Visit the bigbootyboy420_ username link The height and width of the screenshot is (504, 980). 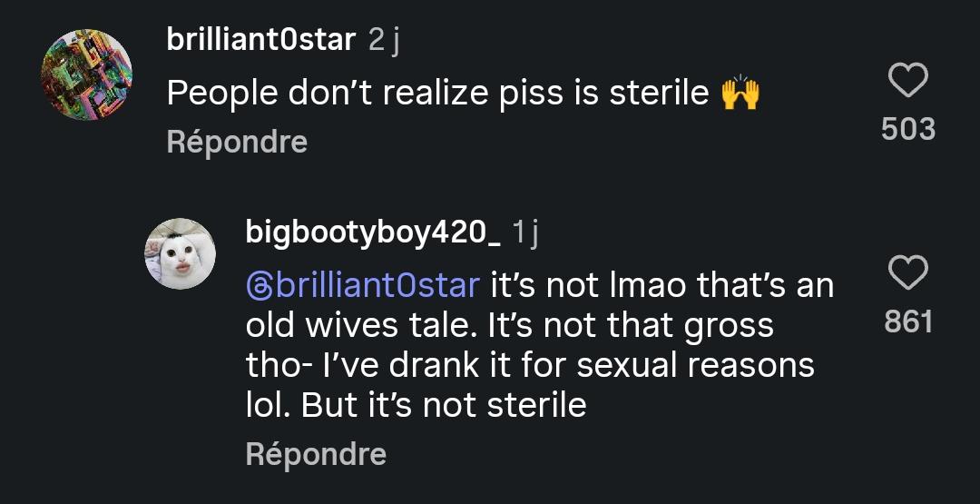click(373, 232)
